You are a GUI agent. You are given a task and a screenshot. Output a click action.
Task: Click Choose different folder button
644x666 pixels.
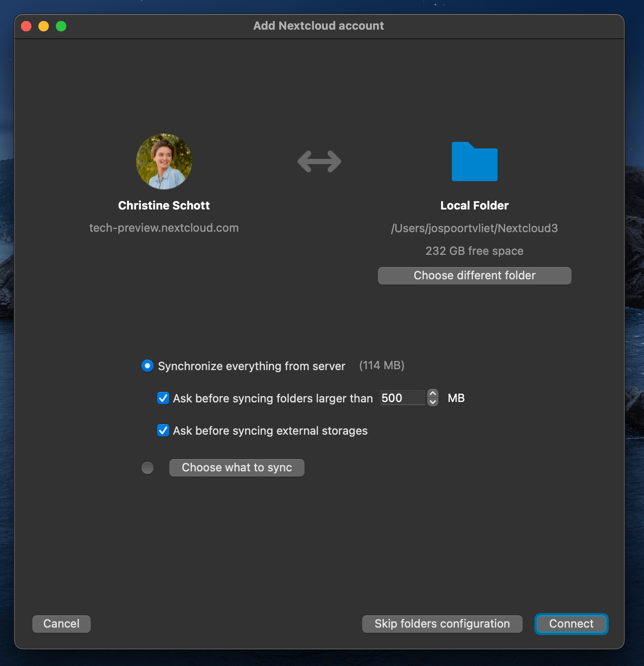point(475,276)
